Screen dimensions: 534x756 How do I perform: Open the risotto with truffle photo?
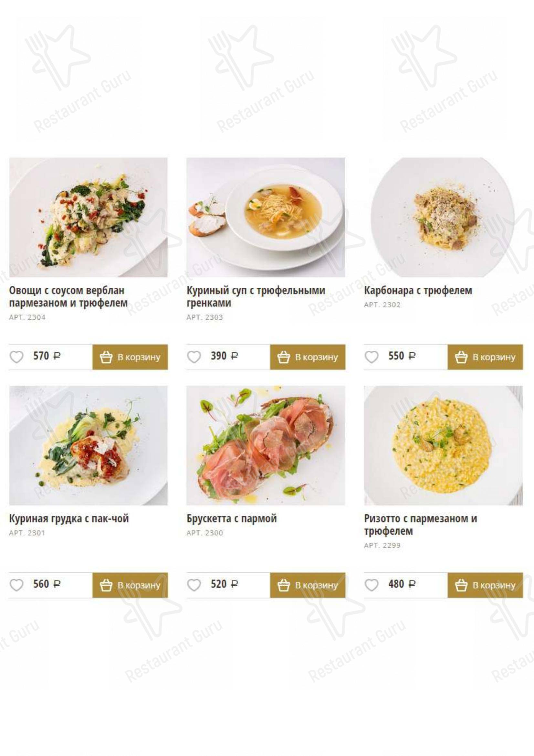443,445
